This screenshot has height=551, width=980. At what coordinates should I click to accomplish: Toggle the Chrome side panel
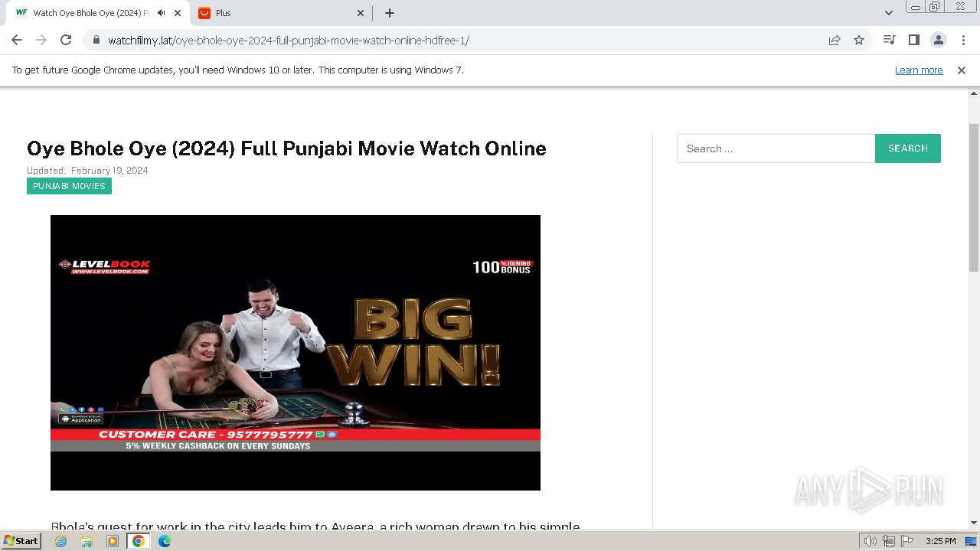point(913,40)
